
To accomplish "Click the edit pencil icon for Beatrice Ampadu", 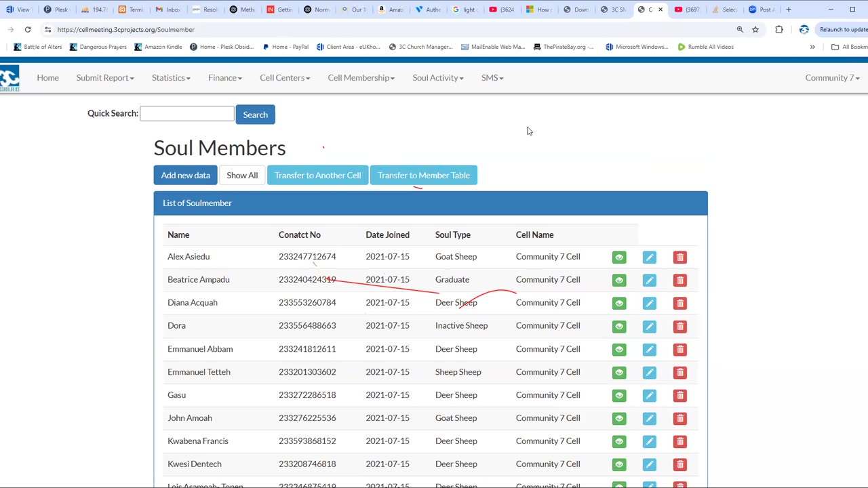I will 649,281.
